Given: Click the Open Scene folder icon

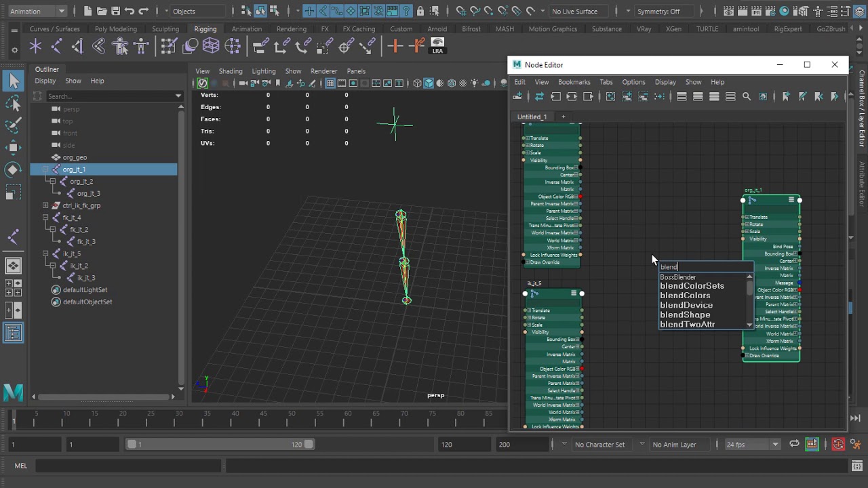Looking at the screenshot, I should click(x=102, y=11).
